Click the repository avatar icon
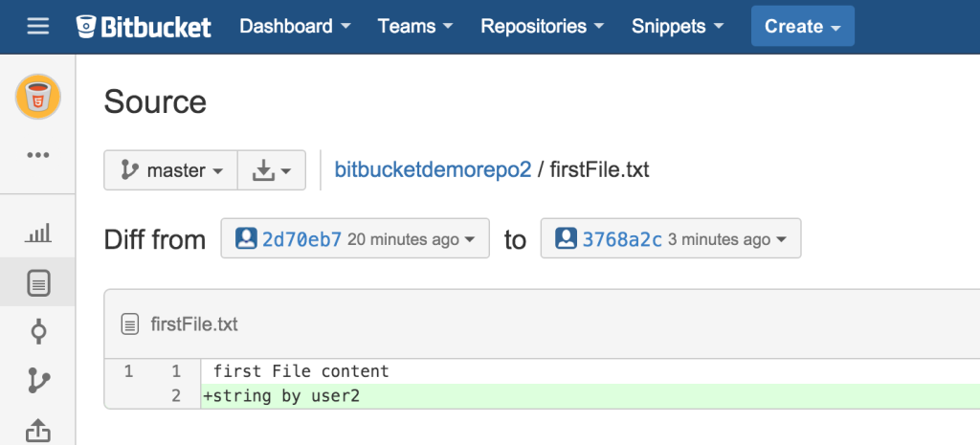 pyautogui.click(x=37, y=97)
